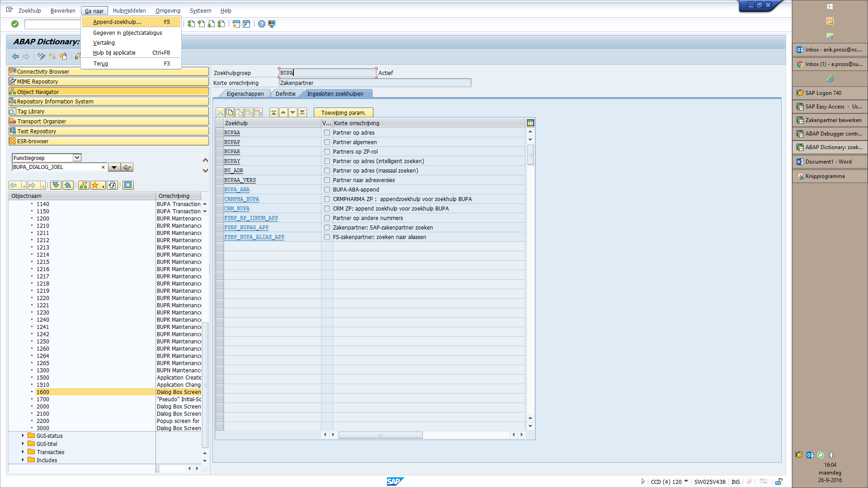Select Vertaling menu entry
This screenshot has height=488, width=868.
pyautogui.click(x=131, y=43)
